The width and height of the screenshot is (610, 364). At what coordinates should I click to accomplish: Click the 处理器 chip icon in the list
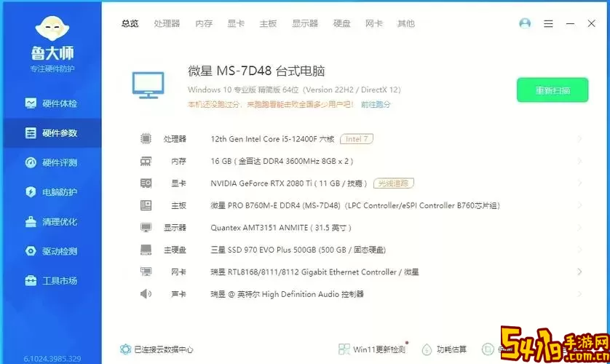pyautogui.click(x=146, y=138)
